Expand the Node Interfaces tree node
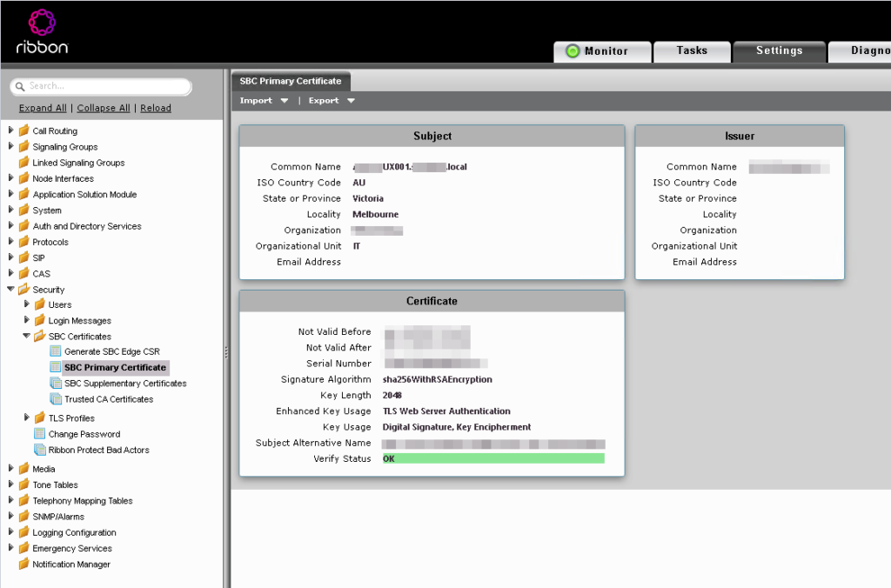 click(10, 177)
